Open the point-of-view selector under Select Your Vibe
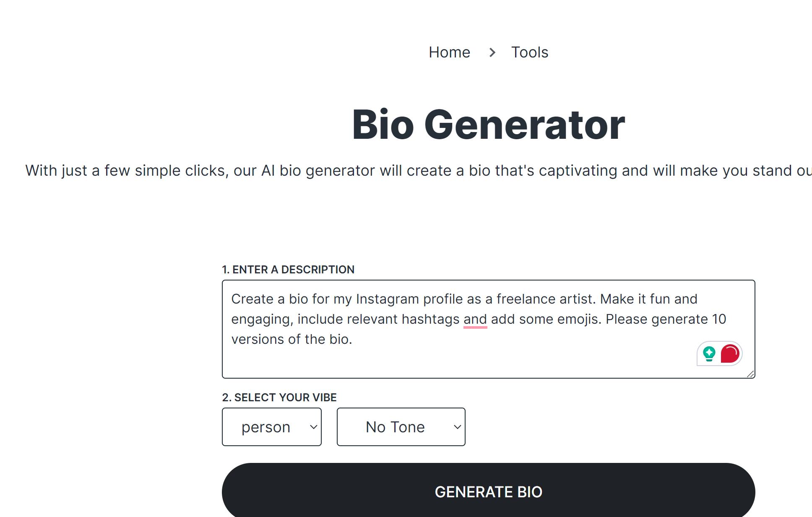812x517 pixels. [x=271, y=426]
